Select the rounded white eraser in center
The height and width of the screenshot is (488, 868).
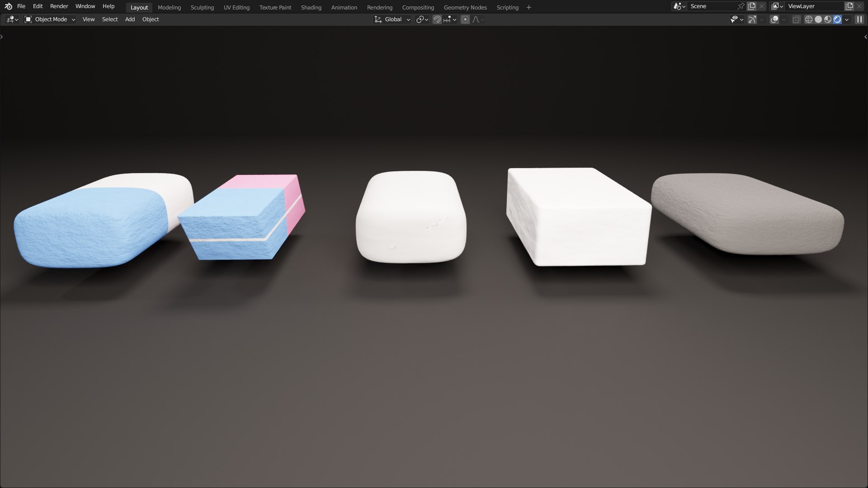pos(411,217)
